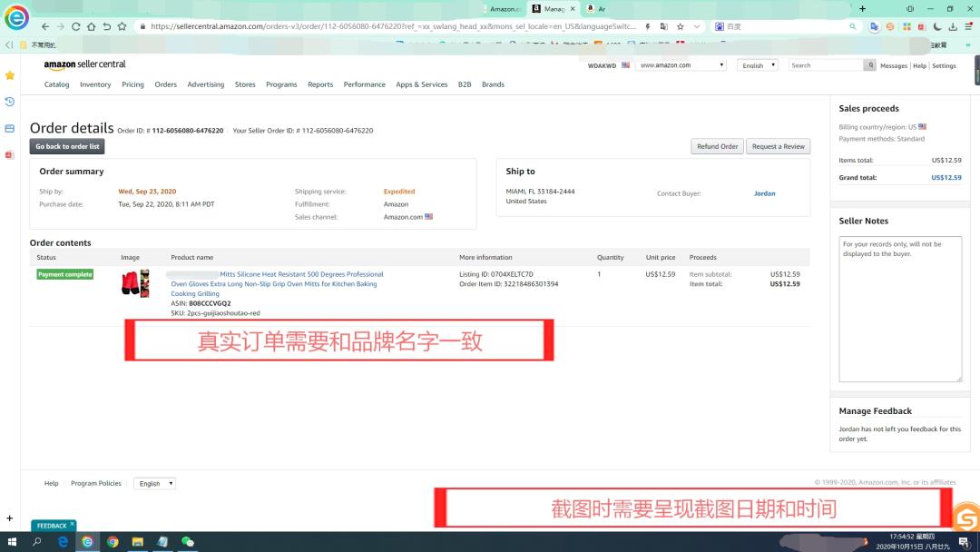Open contact buyer link labeled Jordan
This screenshot has width=980, height=552.
pos(764,193)
